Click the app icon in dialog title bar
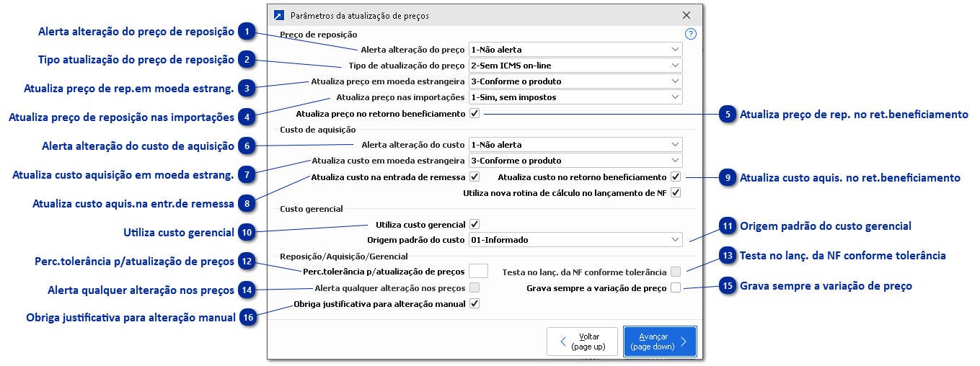Viewport: 980px width, 366px height. pos(279,15)
